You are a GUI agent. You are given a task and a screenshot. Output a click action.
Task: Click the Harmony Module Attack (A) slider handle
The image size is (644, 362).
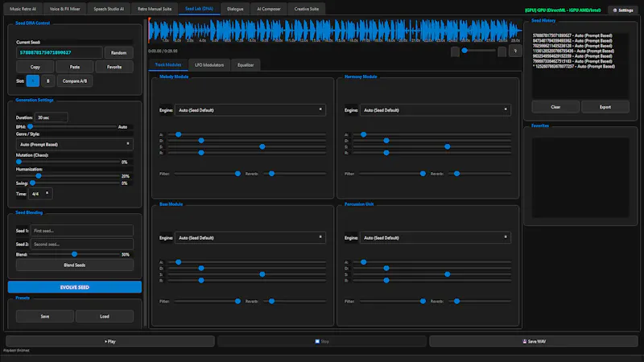pos(364,134)
